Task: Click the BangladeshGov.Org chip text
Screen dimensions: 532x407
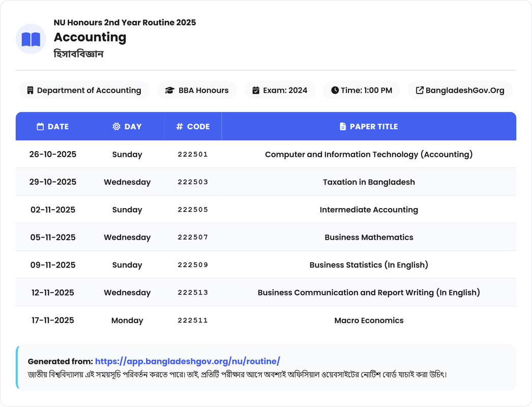Action: (465, 90)
